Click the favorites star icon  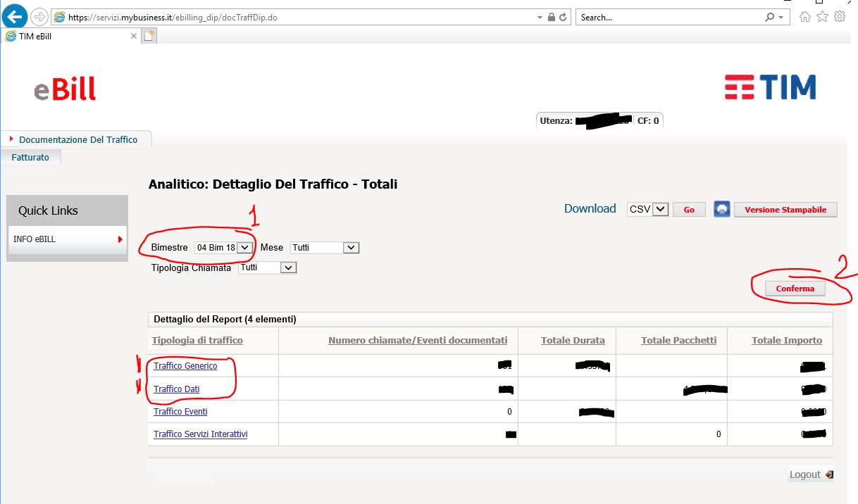tap(821, 17)
